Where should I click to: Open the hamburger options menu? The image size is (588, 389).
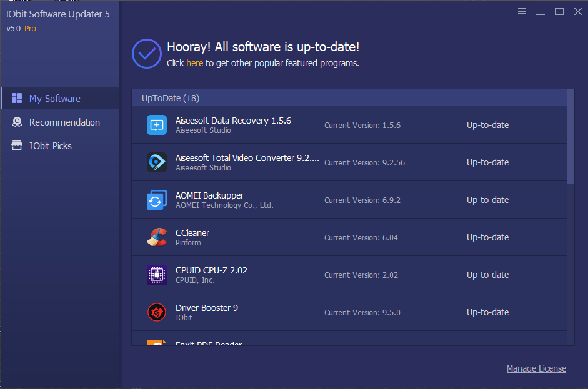(x=522, y=12)
